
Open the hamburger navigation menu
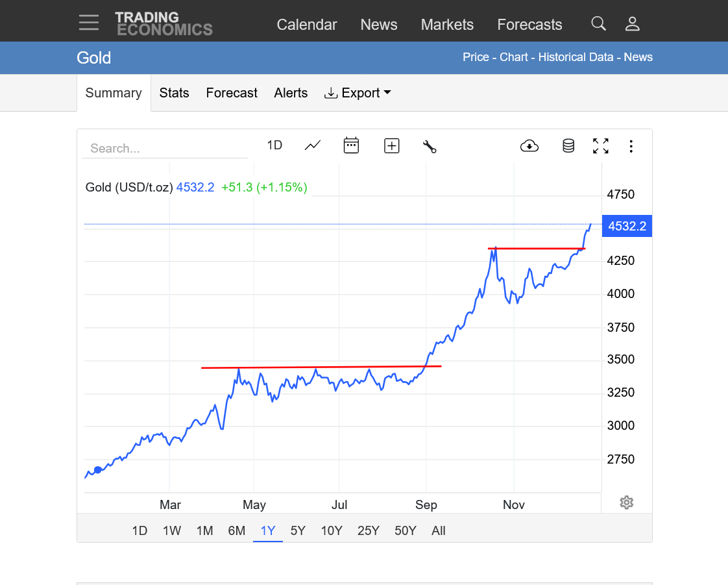pyautogui.click(x=89, y=23)
